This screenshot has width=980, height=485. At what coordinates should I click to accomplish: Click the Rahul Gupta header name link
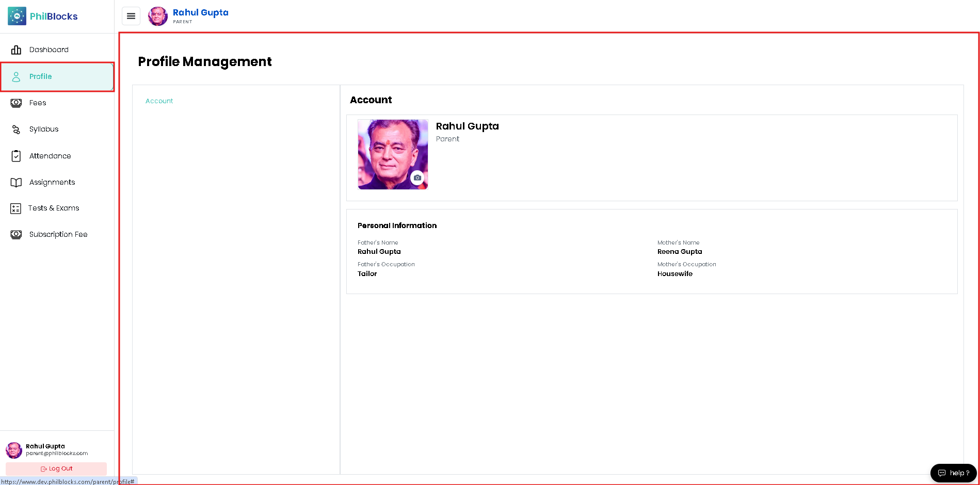click(201, 12)
